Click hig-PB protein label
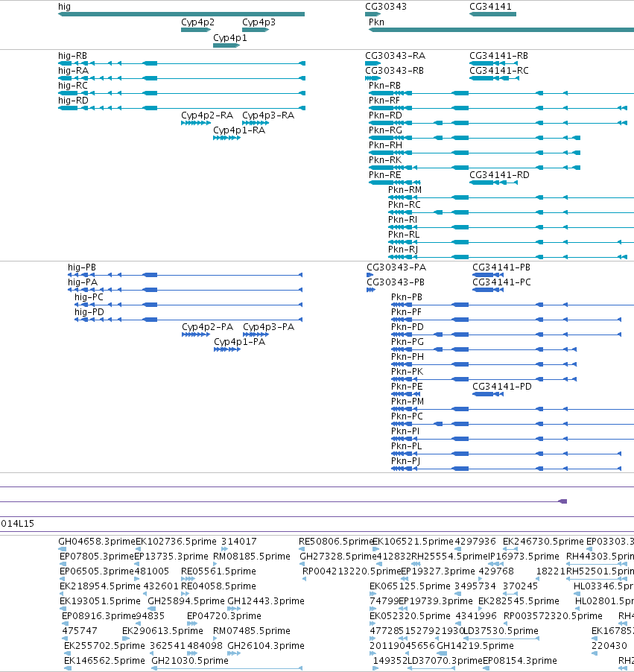This screenshot has height=672, width=634. click(x=82, y=267)
